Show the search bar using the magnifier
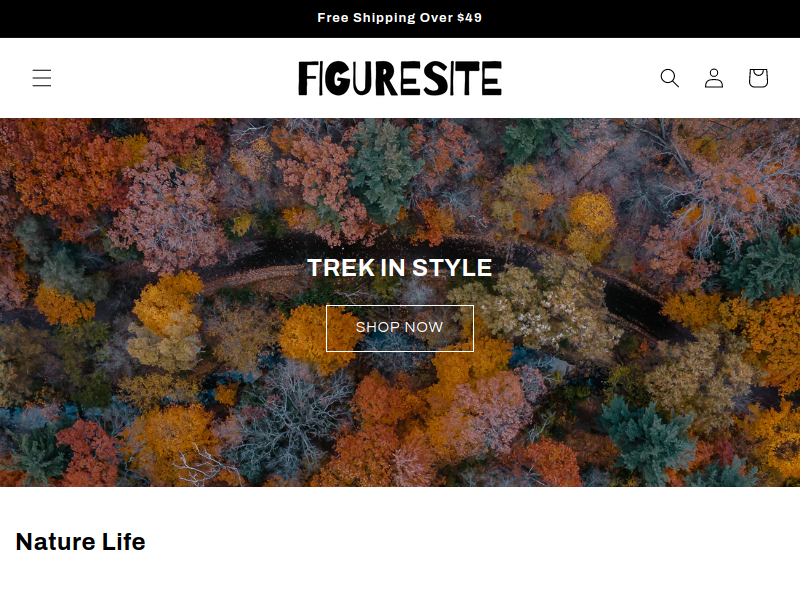This screenshot has height=600, width=800. 669,78
